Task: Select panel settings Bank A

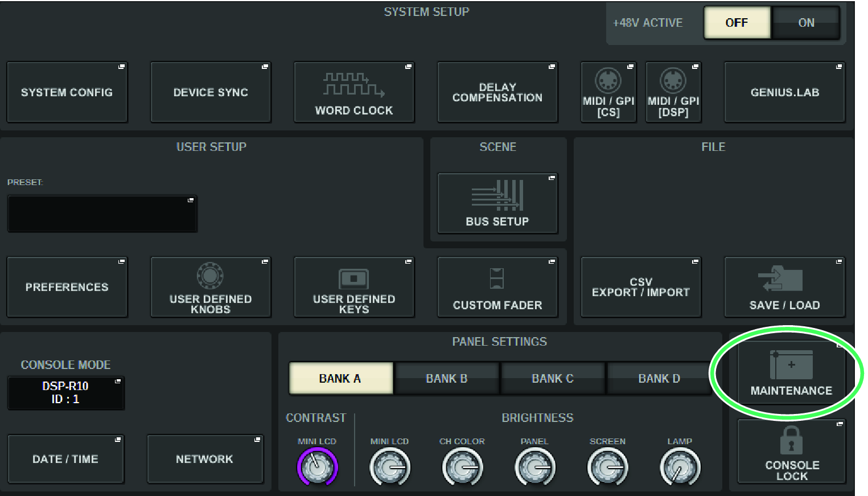Action: 340,378
